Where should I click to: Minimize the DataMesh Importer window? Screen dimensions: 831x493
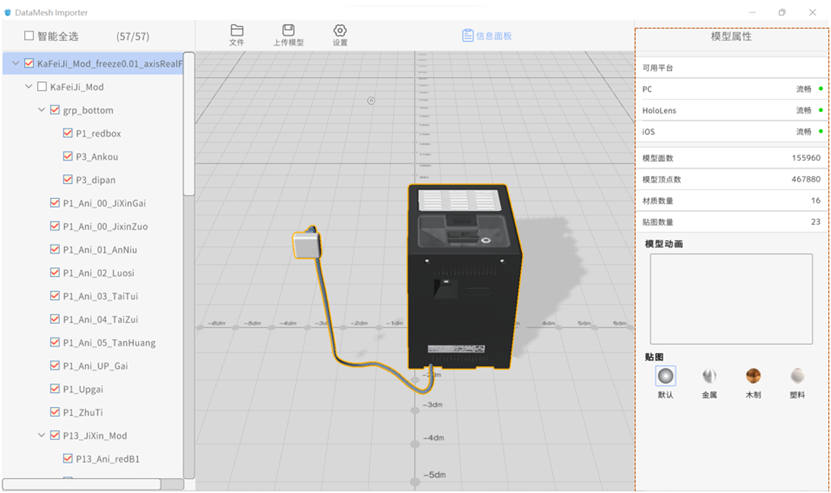[x=752, y=12]
